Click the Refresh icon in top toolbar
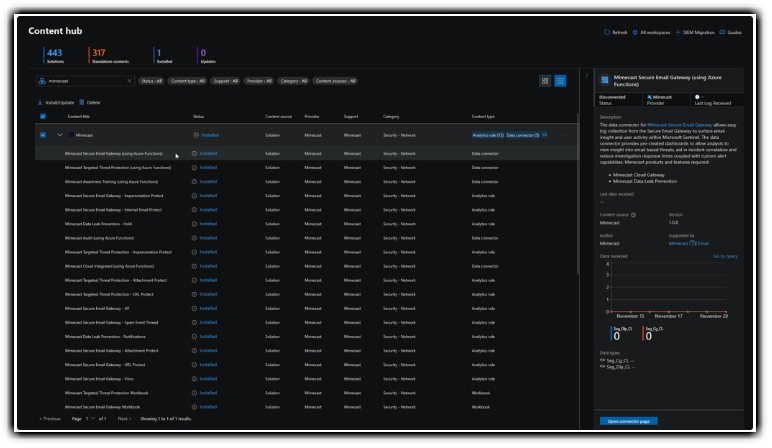 (607, 32)
